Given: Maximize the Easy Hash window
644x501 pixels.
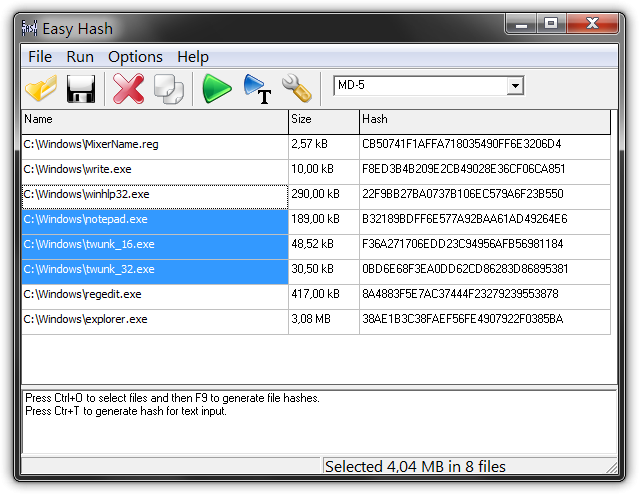Looking at the screenshot, I should pyautogui.click(x=551, y=24).
